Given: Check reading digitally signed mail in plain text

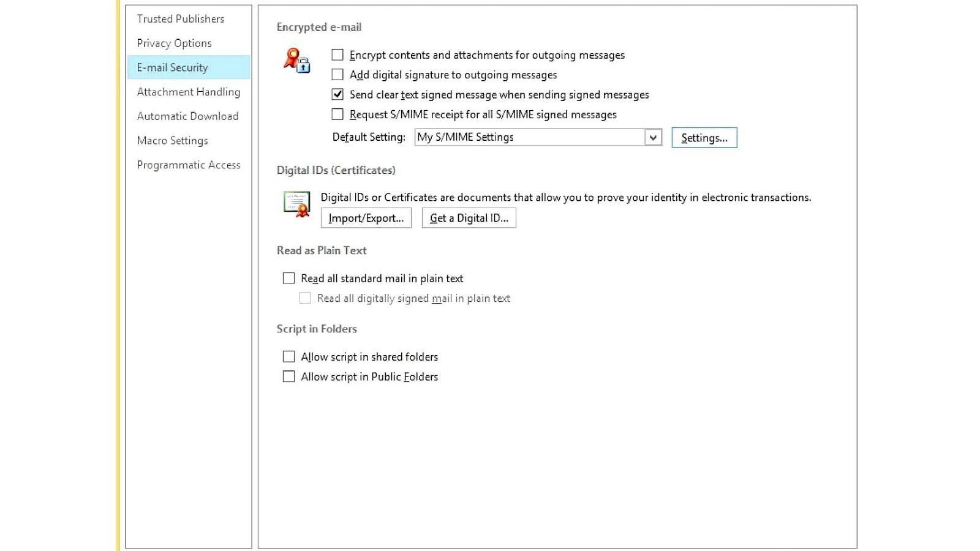Looking at the screenshot, I should point(304,298).
